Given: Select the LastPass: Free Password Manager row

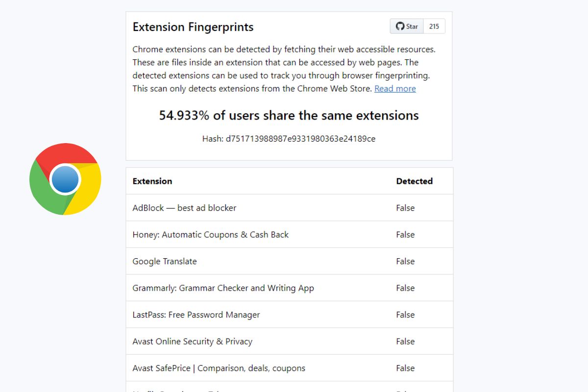Looking at the screenshot, I should click(x=289, y=315).
